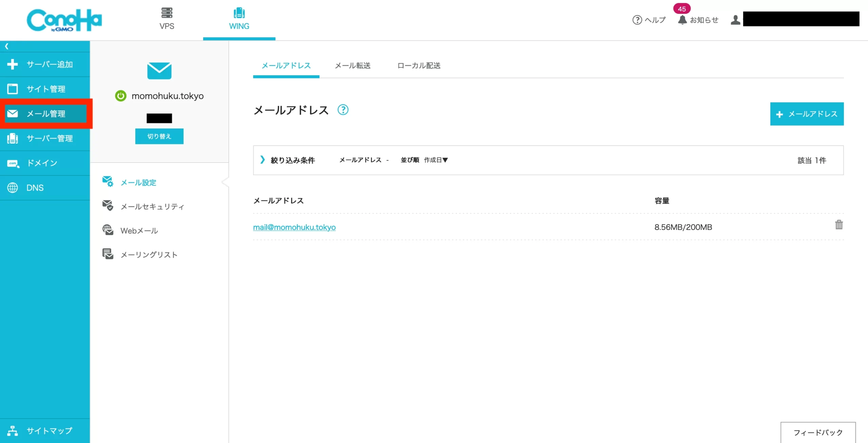The image size is (868, 443).
Task: Click the + メールアドレス add button
Action: [x=807, y=114]
